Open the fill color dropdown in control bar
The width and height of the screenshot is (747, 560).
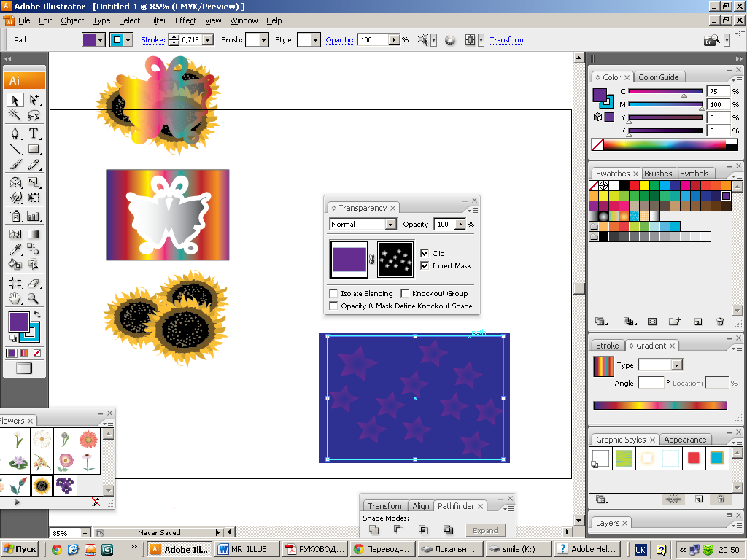pyautogui.click(x=100, y=40)
